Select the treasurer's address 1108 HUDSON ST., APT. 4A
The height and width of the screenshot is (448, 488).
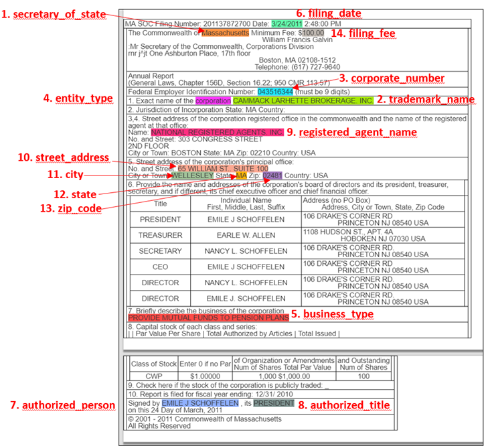348,232
